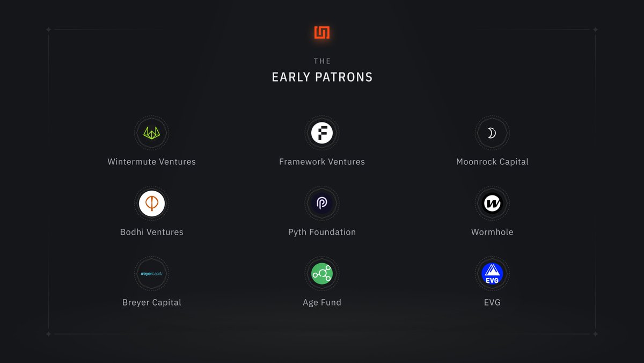Click the orange square logo at top
The height and width of the screenshot is (363, 644).
click(x=322, y=32)
